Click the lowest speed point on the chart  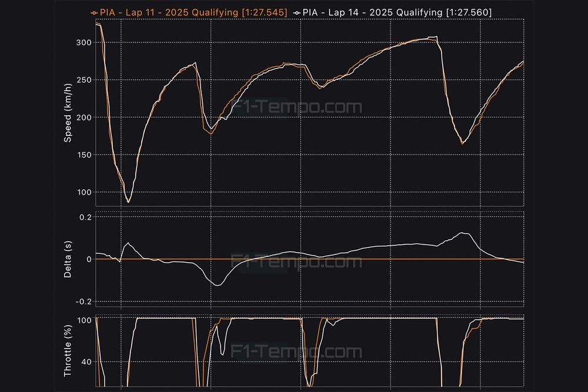(129, 202)
